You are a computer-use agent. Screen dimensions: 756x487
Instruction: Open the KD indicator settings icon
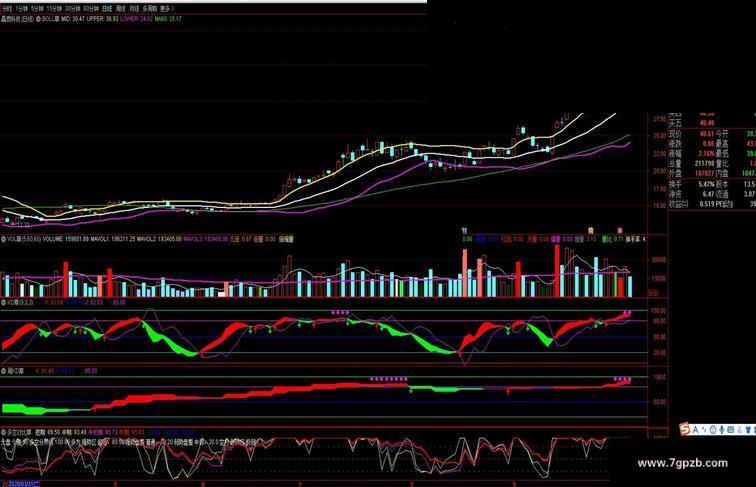click(x=3, y=302)
